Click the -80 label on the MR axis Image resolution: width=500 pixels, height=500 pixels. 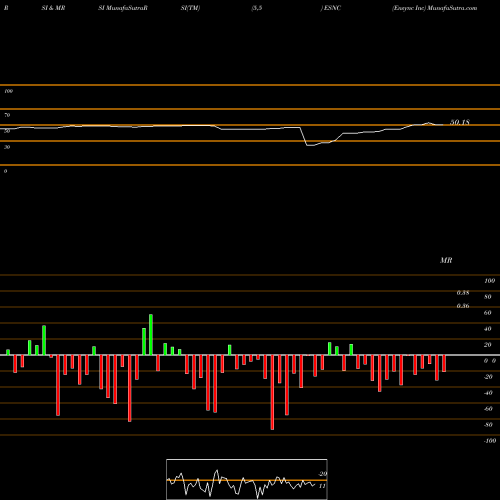(x=488, y=425)
